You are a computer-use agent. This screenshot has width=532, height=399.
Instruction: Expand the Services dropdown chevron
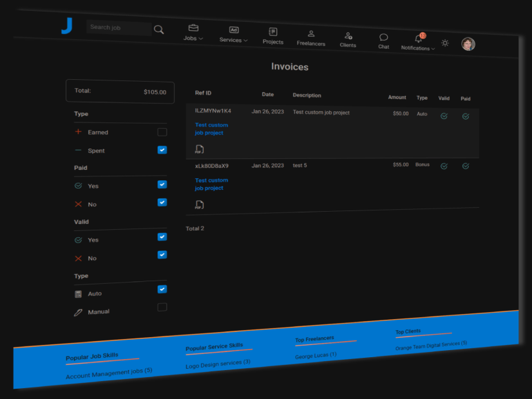245,41
